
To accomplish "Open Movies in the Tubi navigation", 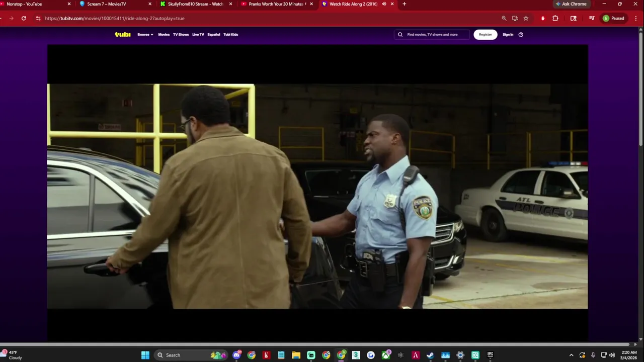I will click(x=164, y=35).
